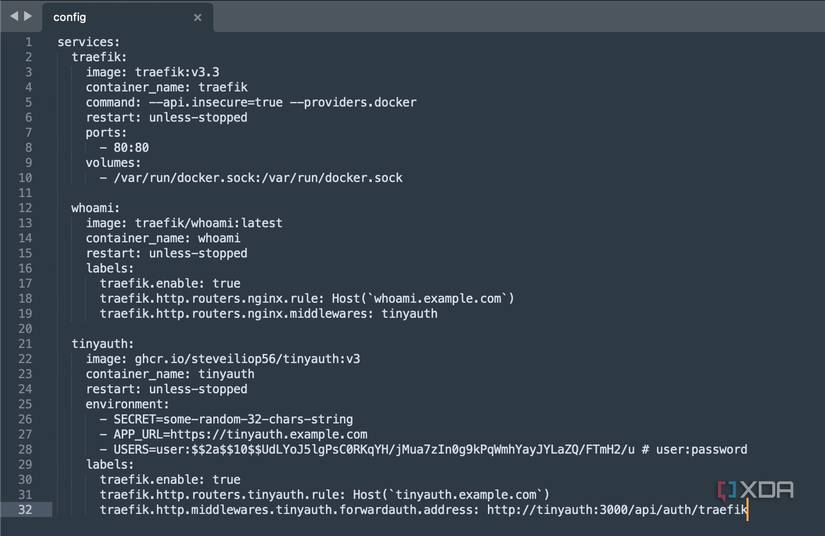The width and height of the screenshot is (825, 536).
Task: Click the left tab navigation arrow
Action: 14,16
